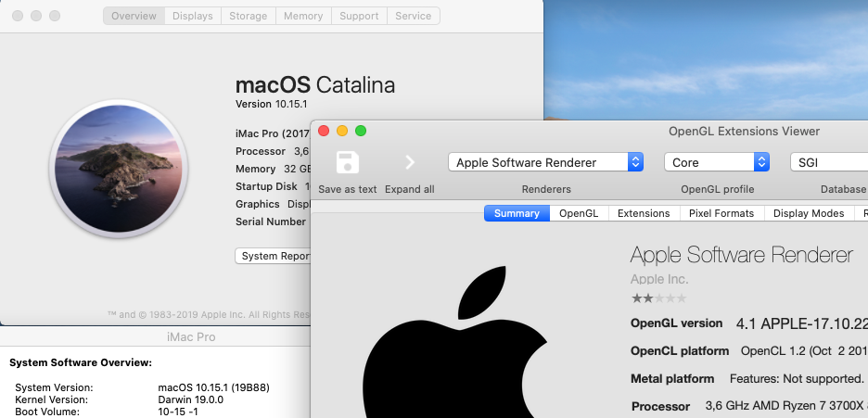Click the OpenGL Extensions Viewer window title
Screen dimensions: 868x418
coord(744,131)
